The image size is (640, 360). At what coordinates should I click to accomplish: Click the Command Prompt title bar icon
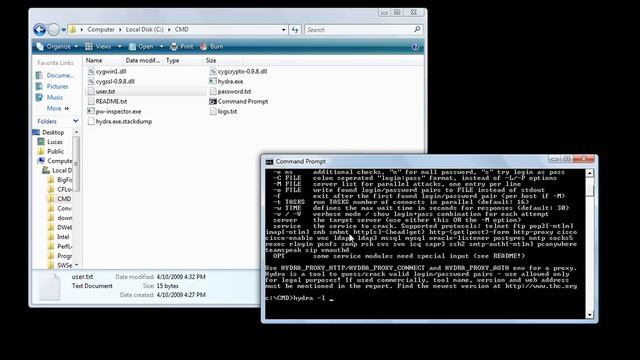pos(269,162)
